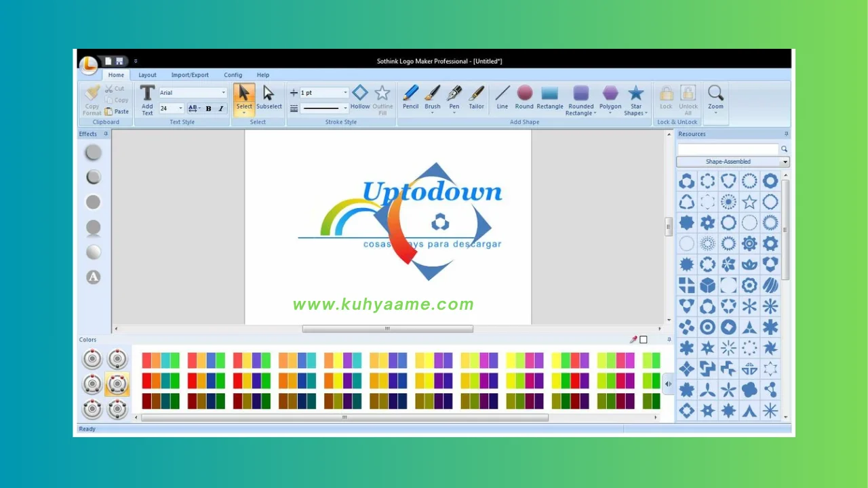Screen dimensions: 868x488
Task: Click the Resources search input field
Action: [728, 149]
